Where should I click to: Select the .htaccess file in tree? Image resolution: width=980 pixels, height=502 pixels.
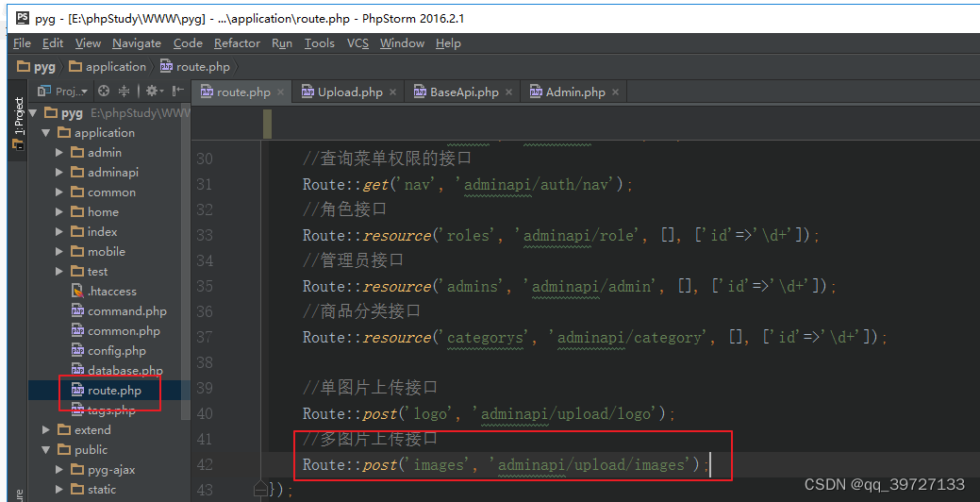(104, 292)
